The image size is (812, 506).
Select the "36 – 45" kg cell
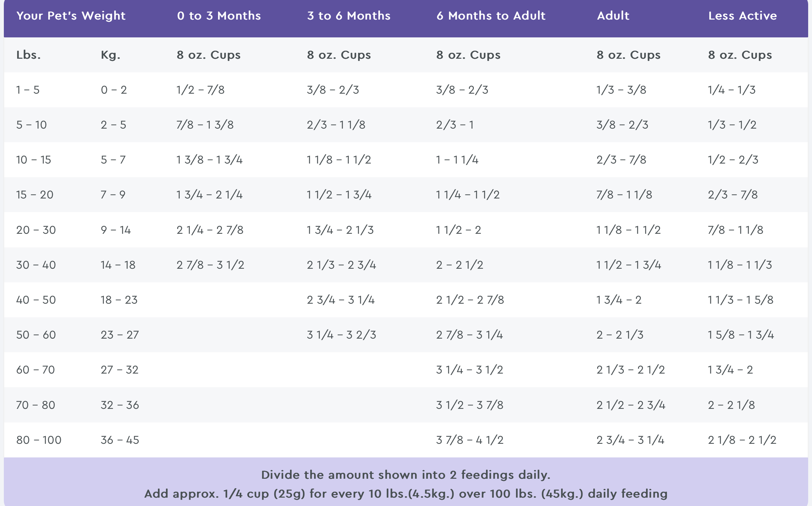pos(120,440)
